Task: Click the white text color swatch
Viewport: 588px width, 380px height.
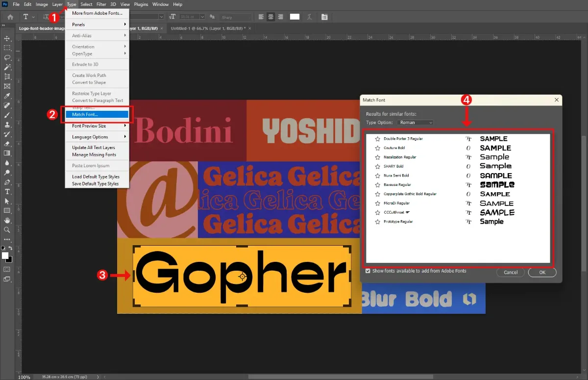Action: 294,17
